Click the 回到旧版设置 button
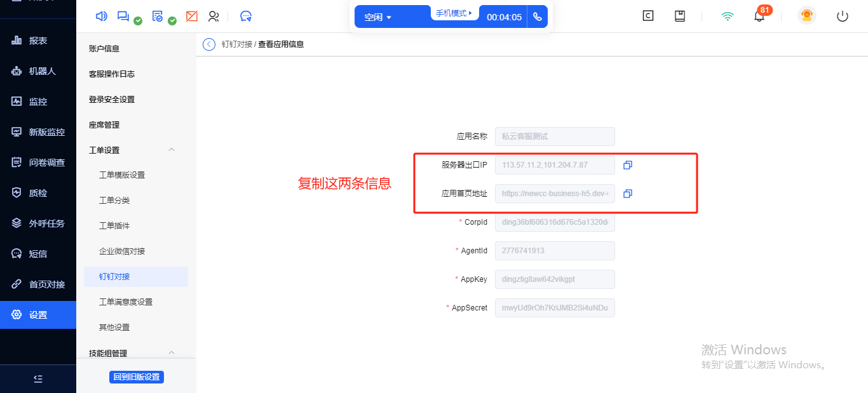Image resolution: width=868 pixels, height=393 pixels. [137, 377]
